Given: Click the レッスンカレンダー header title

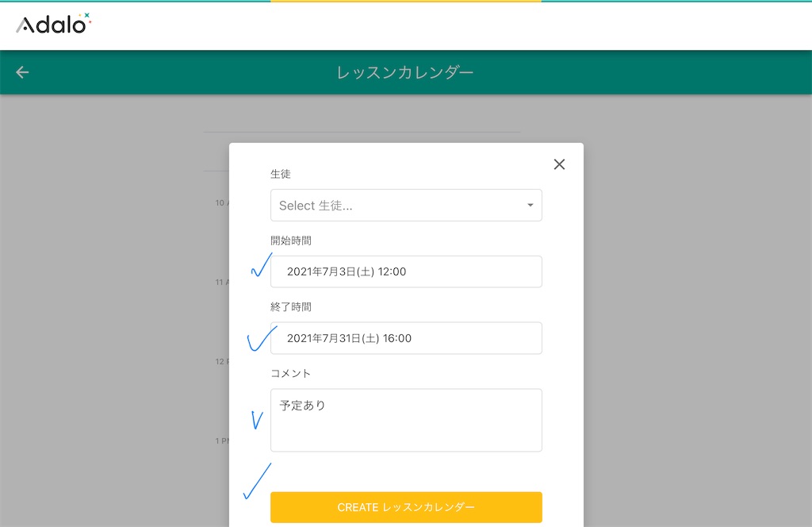Looking at the screenshot, I should tap(405, 72).
